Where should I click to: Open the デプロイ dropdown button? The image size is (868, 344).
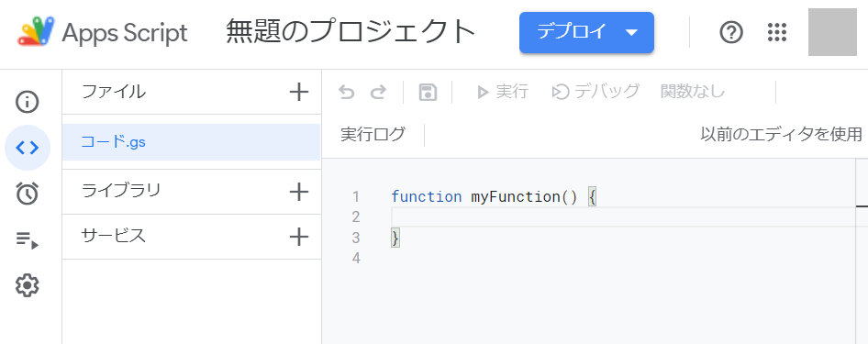587,33
